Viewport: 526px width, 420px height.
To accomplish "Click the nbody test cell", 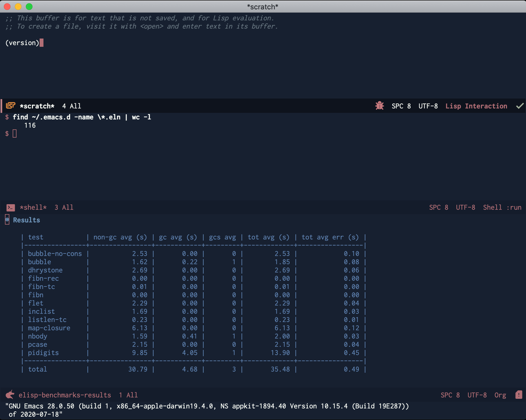I will [x=38, y=336].
